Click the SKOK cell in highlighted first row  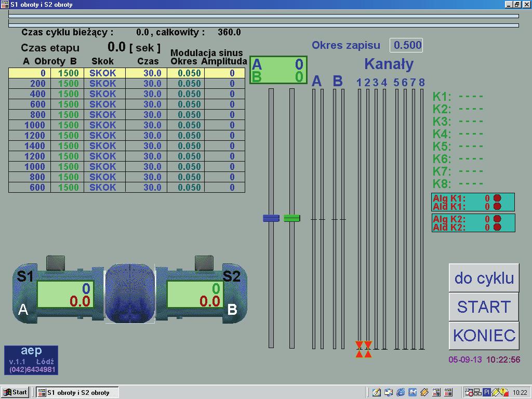[x=104, y=73]
